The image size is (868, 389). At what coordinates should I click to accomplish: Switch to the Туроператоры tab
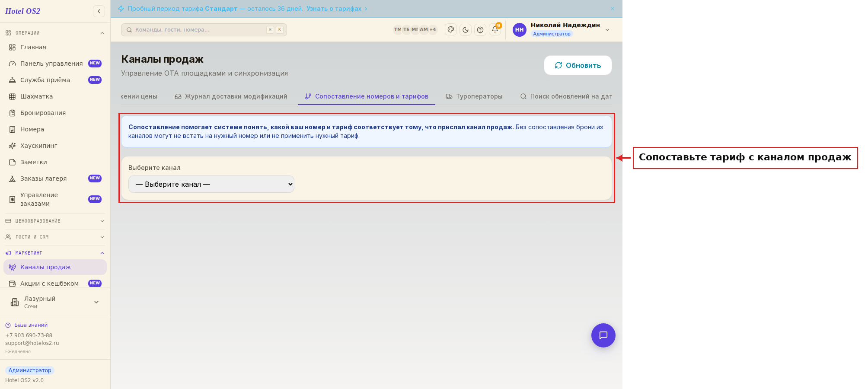[x=474, y=96]
